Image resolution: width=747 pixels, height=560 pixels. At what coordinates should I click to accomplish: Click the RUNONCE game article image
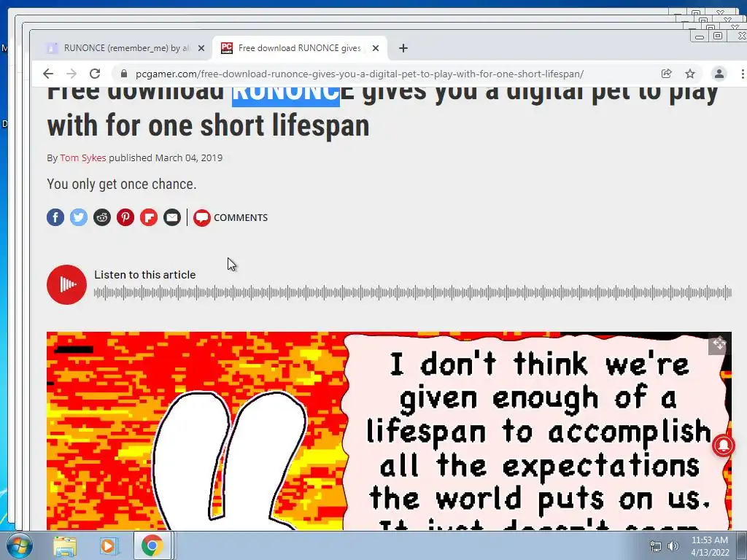point(389,431)
